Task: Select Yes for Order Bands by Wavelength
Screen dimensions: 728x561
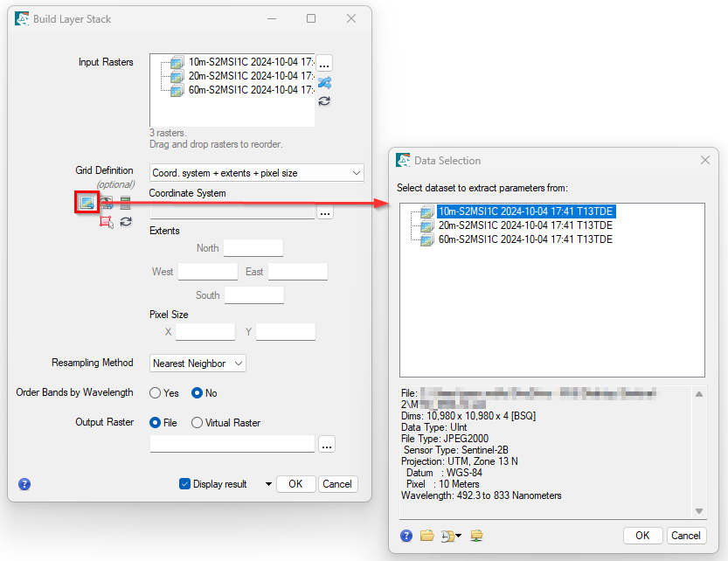Action: [156, 393]
